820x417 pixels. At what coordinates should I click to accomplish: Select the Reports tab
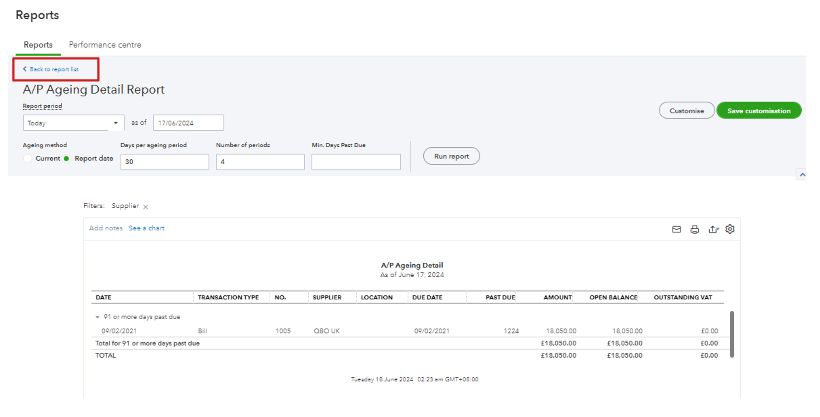point(38,45)
